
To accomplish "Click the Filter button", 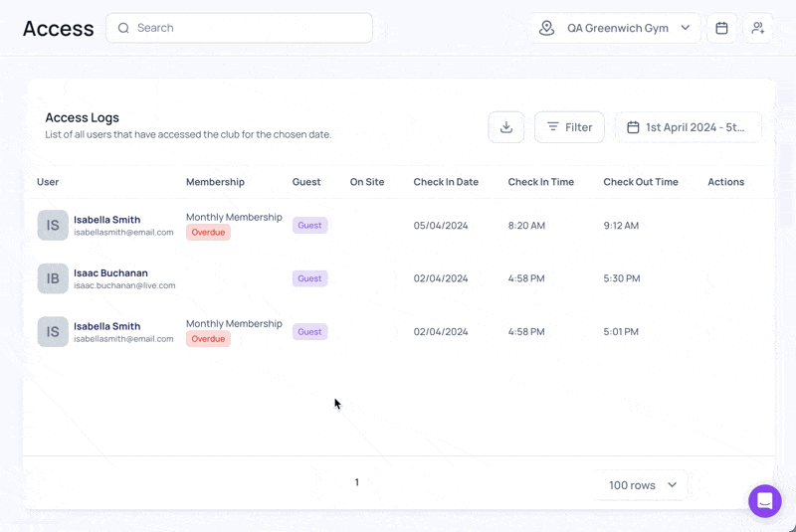I will tap(569, 127).
